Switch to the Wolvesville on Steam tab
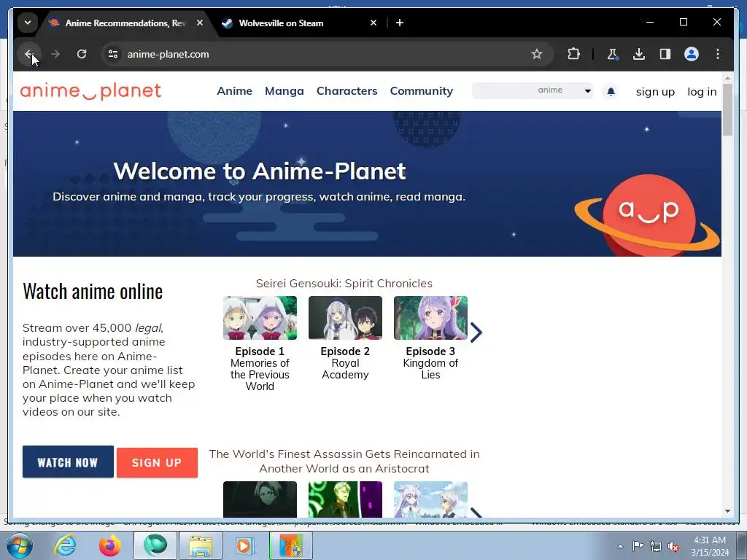 (300, 23)
